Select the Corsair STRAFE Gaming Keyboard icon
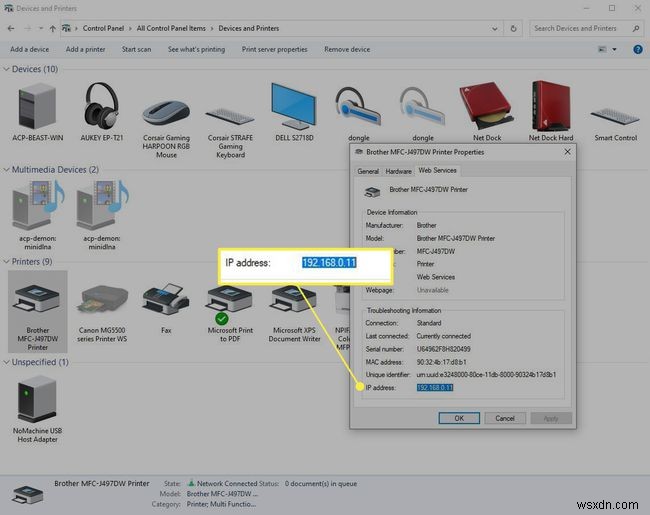This screenshot has height=515, width=650. point(230,116)
